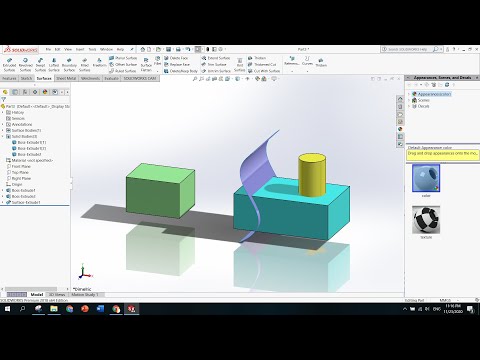This screenshot has width=480, height=360.
Task: Expand the Appearances(color) folder
Action: pyautogui.click(x=409, y=94)
